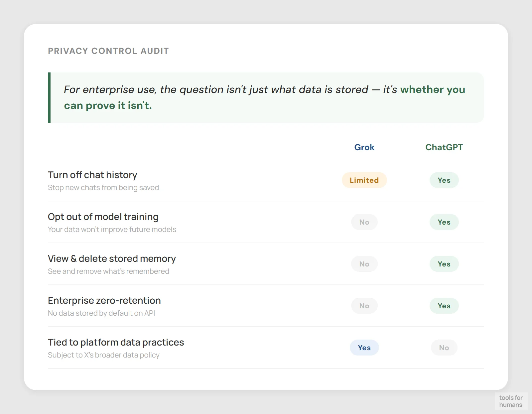Click the 'Limited' badge under Grok
Screen dimensions: 532x414
pos(364,180)
